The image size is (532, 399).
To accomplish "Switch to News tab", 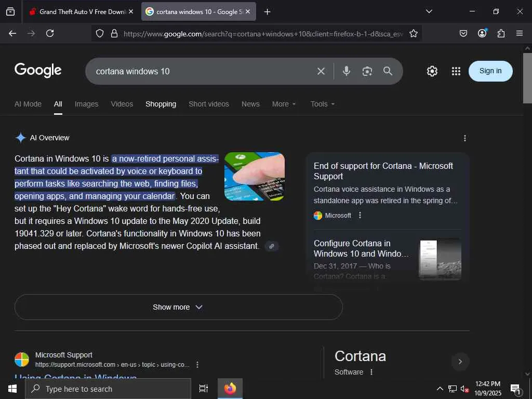I will pos(250,104).
